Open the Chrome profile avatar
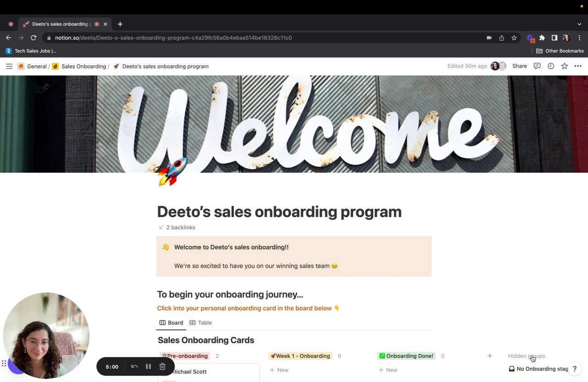588x382 pixels. [567, 38]
